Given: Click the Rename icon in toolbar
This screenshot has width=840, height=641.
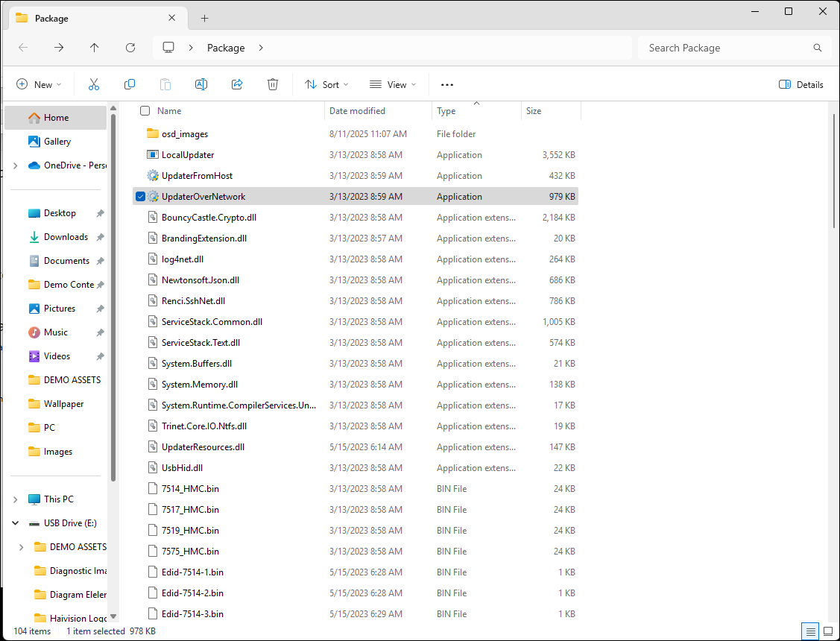Looking at the screenshot, I should [201, 84].
